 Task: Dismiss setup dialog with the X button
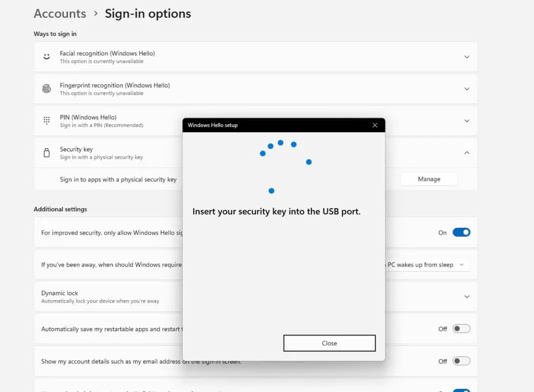point(374,125)
